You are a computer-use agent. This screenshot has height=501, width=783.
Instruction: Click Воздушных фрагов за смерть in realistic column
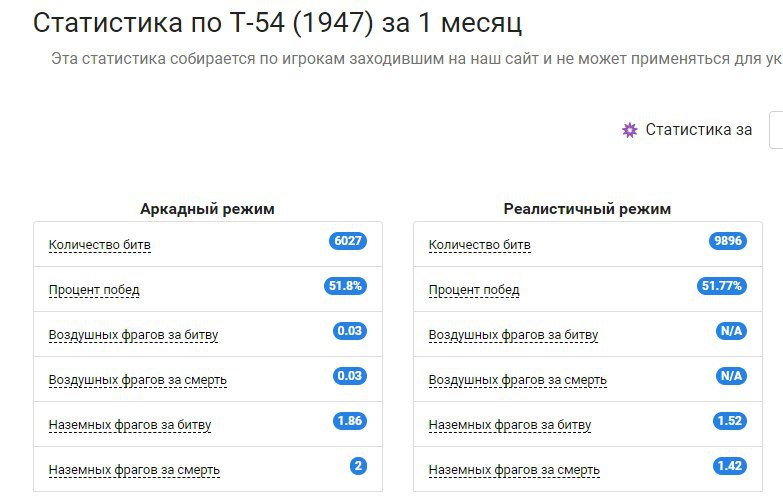pyautogui.click(x=518, y=380)
